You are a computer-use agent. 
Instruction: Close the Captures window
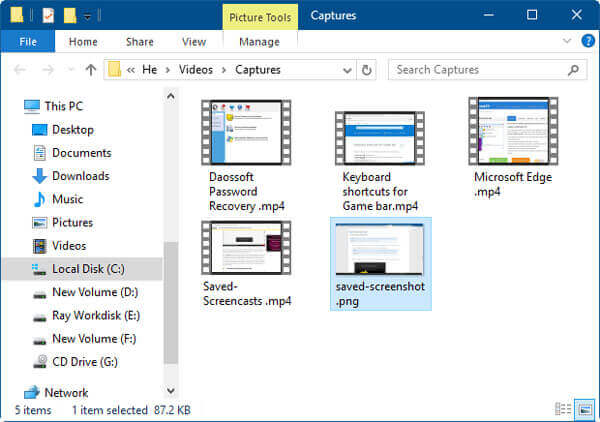576,15
